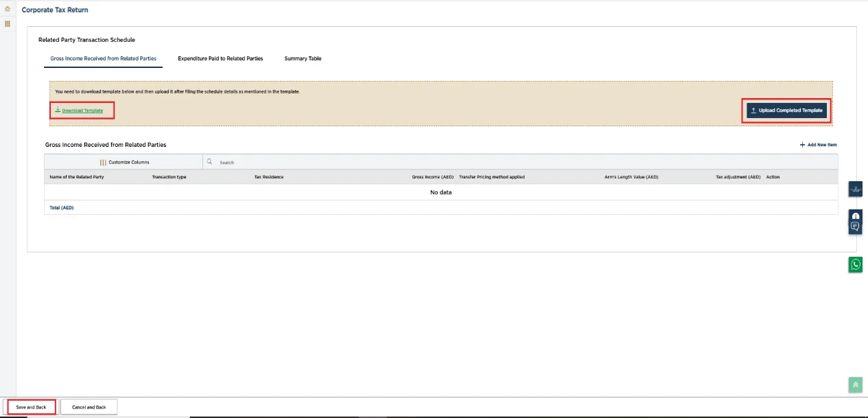Viewport: 868px width, 418px height.
Task: Click 'Arm's Length Value (AED)' column header
Action: pos(631,177)
